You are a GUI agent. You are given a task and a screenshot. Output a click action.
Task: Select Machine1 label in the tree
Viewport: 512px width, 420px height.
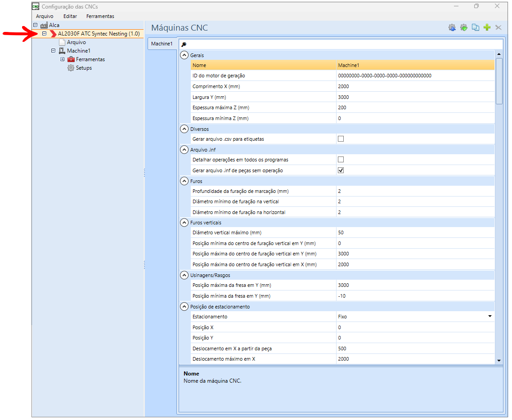tap(79, 50)
